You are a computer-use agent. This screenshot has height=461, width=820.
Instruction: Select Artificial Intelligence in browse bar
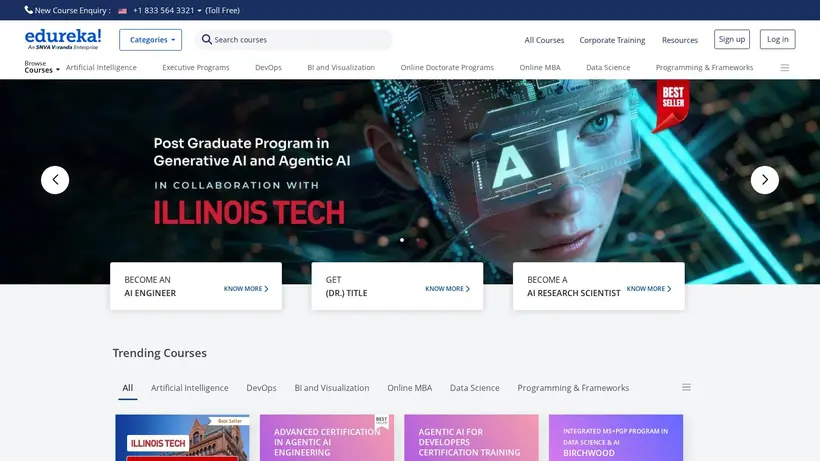point(101,67)
